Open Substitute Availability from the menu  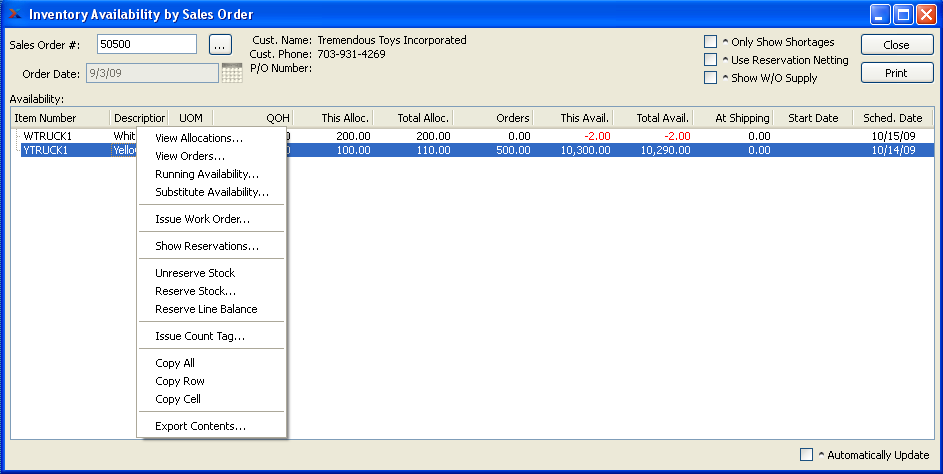pos(212,192)
